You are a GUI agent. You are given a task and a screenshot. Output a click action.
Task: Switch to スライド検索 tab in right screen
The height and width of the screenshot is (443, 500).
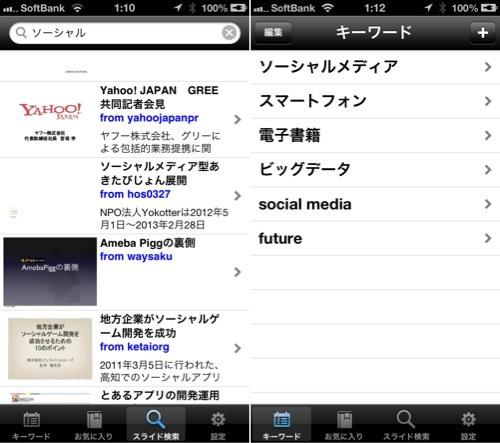point(406,425)
